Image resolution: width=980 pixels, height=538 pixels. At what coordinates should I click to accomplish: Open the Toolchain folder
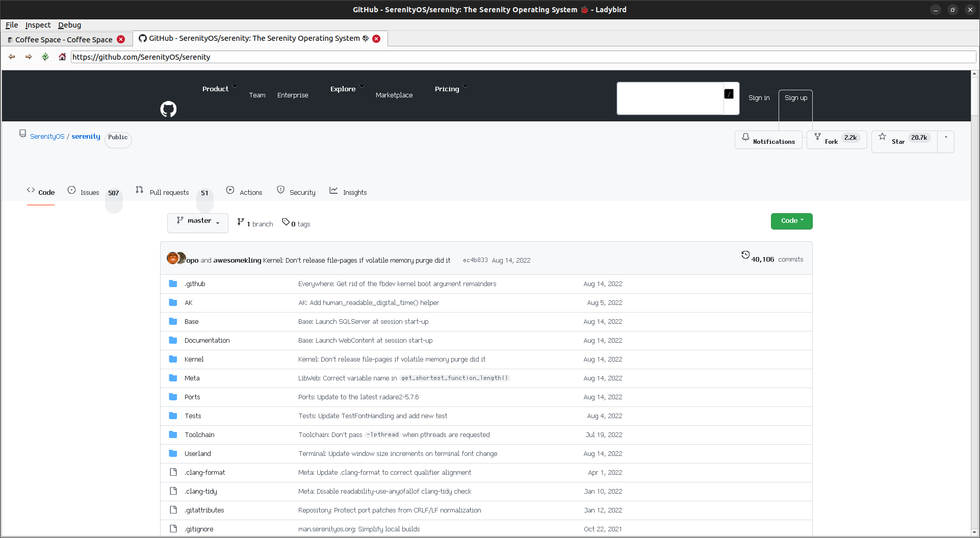click(199, 434)
